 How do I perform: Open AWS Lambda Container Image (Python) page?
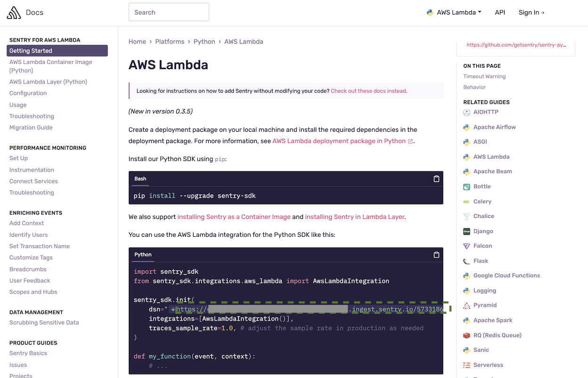point(51,66)
